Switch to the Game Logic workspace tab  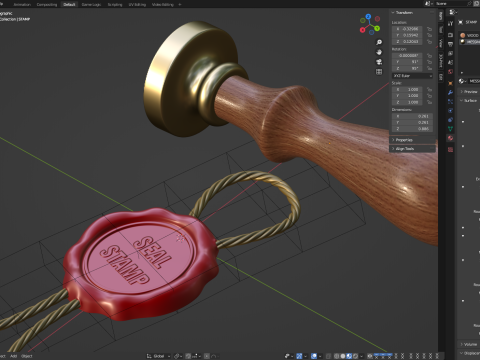tap(91, 5)
